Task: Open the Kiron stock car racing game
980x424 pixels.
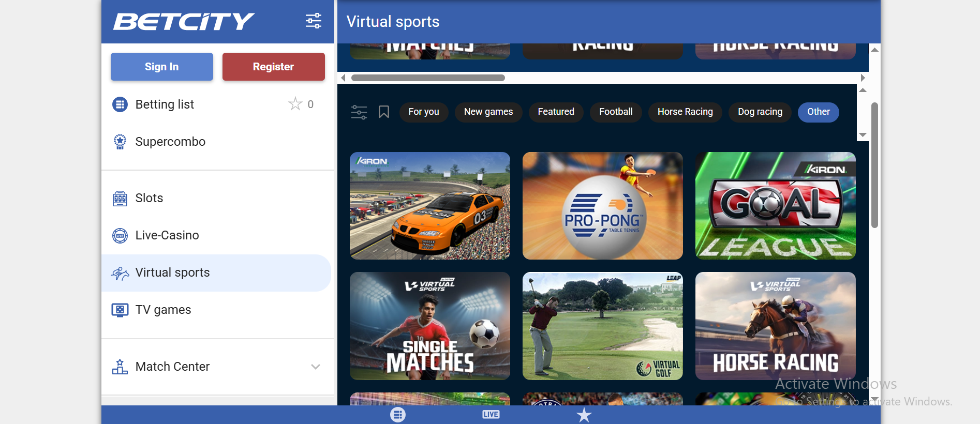Action: pos(430,206)
